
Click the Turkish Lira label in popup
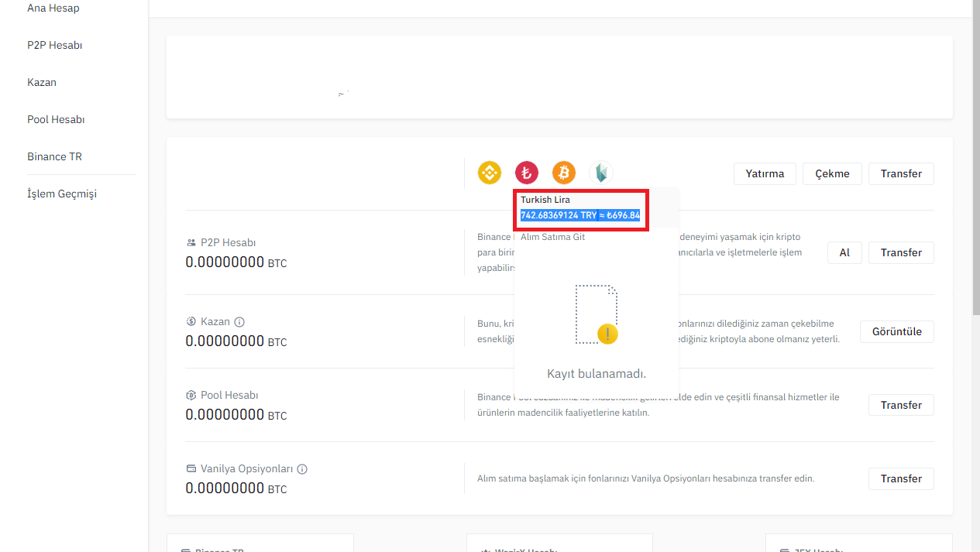(545, 200)
